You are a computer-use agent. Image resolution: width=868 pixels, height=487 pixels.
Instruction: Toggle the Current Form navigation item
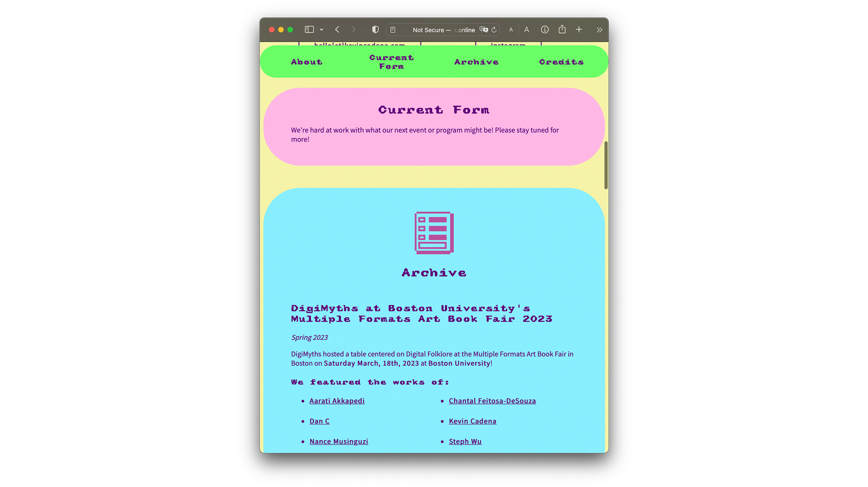point(391,62)
